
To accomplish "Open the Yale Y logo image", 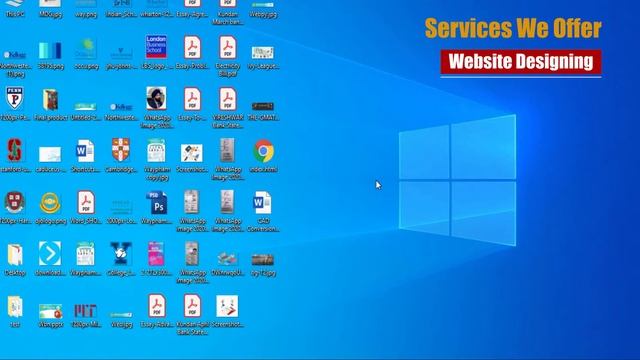I will point(121,253).
